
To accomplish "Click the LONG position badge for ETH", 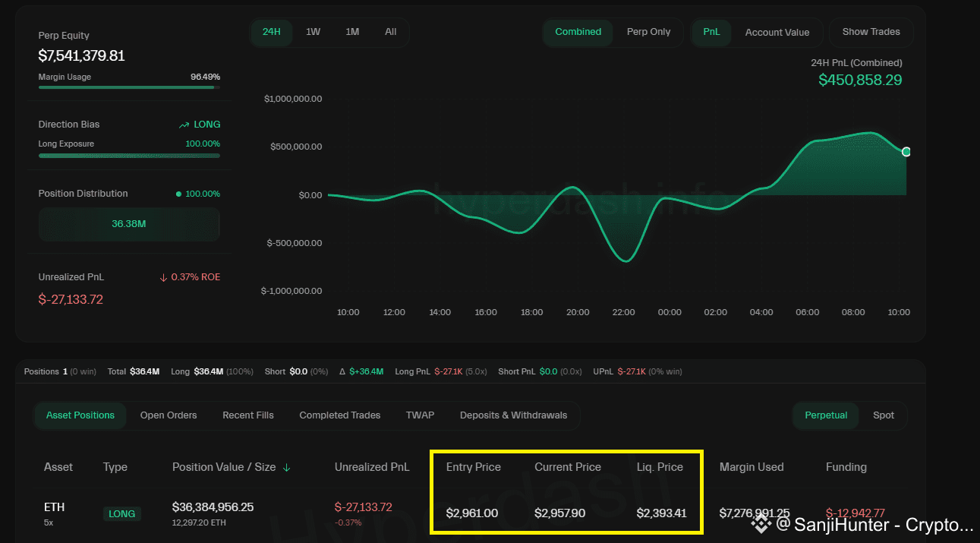I will pos(121,513).
